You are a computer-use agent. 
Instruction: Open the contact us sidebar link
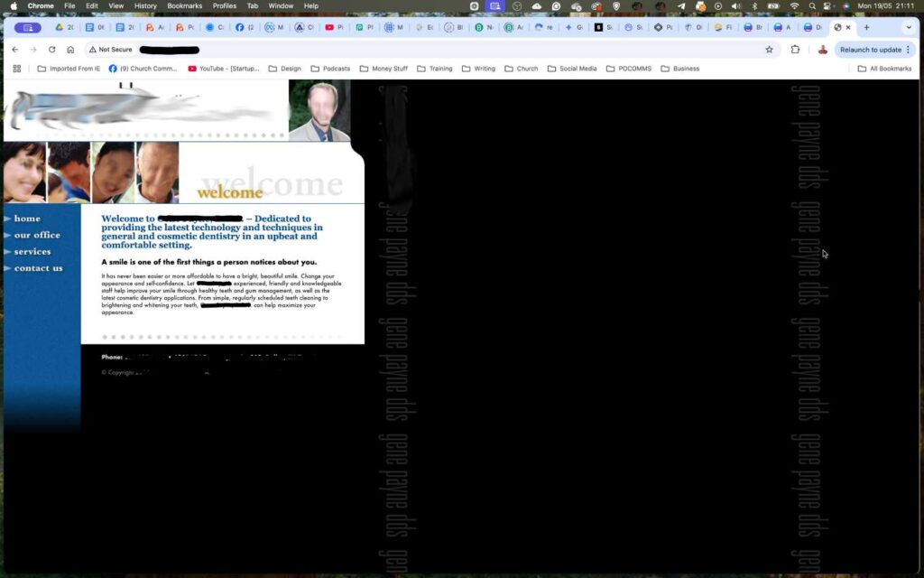[x=38, y=268]
